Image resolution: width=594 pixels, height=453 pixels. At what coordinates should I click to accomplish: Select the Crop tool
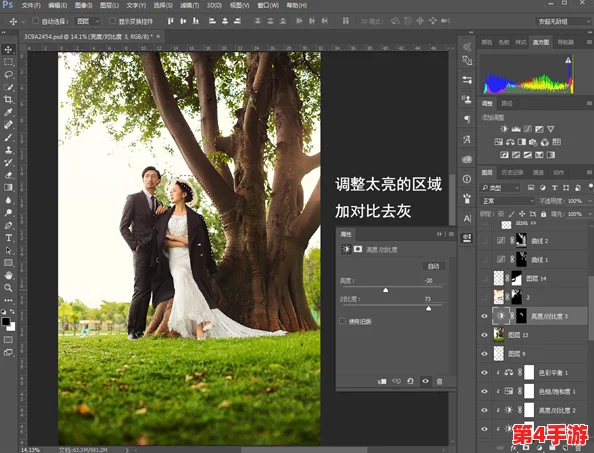tap(8, 100)
